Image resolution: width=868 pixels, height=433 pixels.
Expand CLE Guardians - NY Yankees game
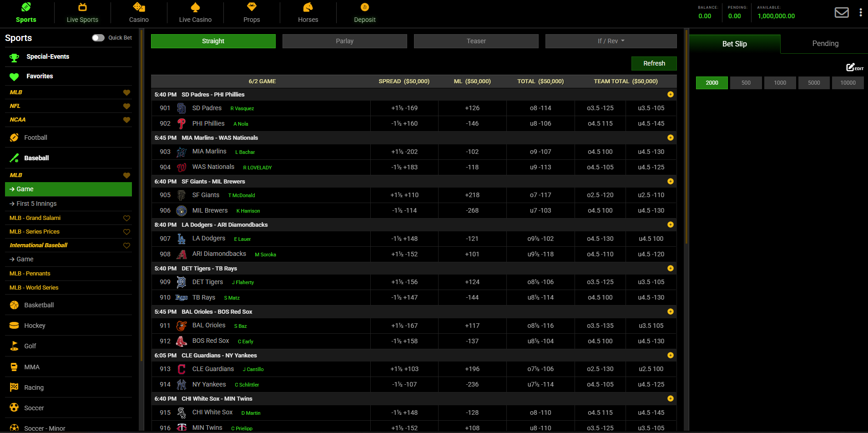point(670,355)
